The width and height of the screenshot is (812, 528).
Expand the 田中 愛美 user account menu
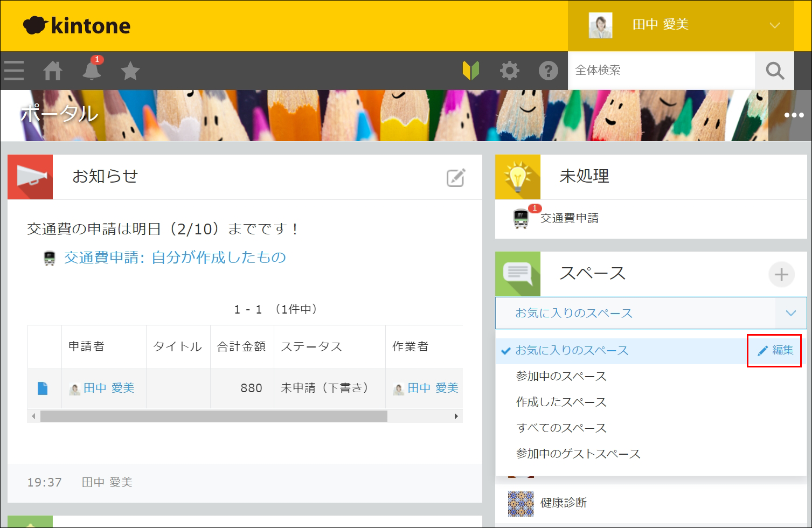[774, 25]
